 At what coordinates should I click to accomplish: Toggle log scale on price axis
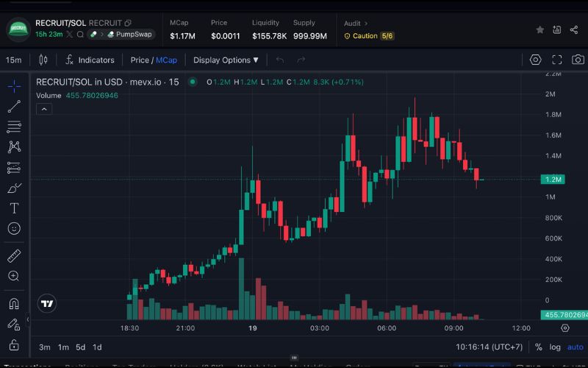point(554,347)
